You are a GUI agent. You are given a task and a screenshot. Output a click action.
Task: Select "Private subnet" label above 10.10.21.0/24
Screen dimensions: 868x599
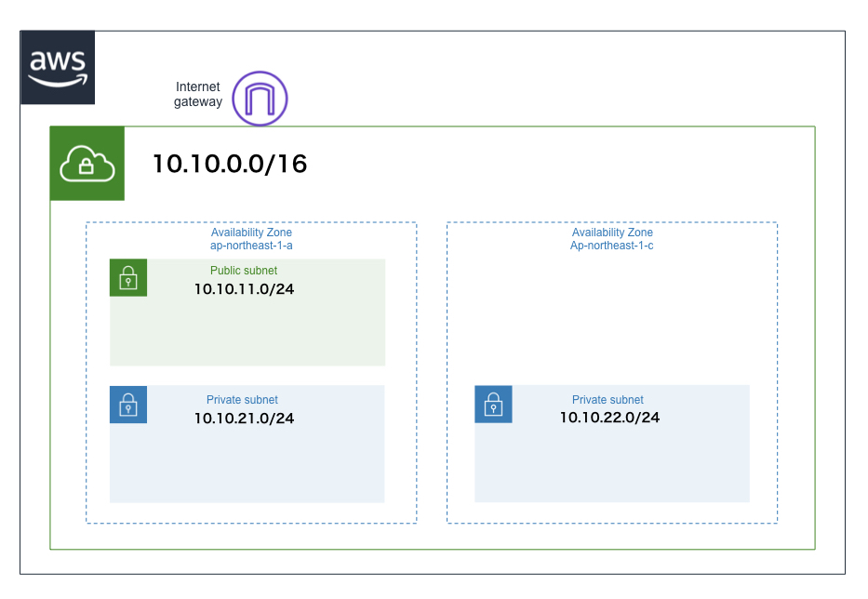click(242, 400)
